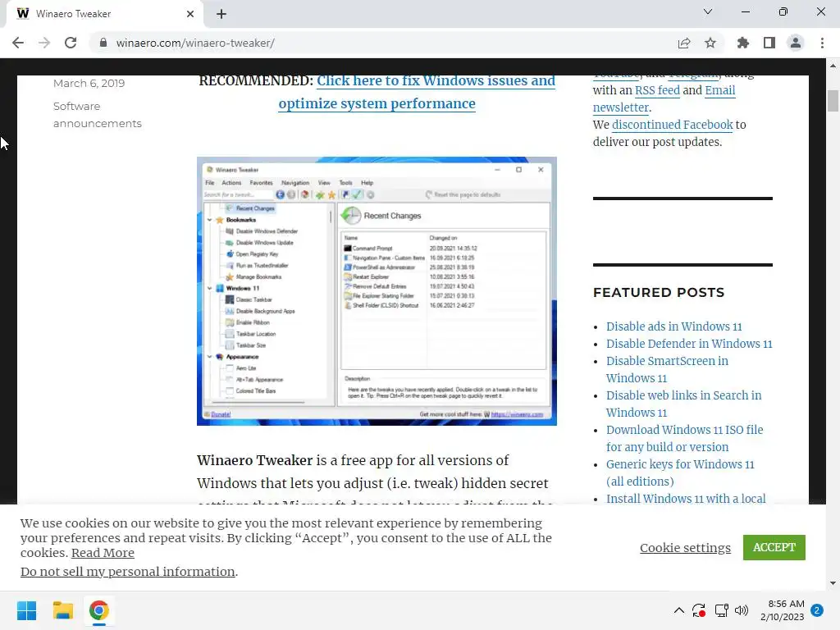Open Download Windows 11 ISO file post
The image size is (840, 630).
(x=685, y=438)
